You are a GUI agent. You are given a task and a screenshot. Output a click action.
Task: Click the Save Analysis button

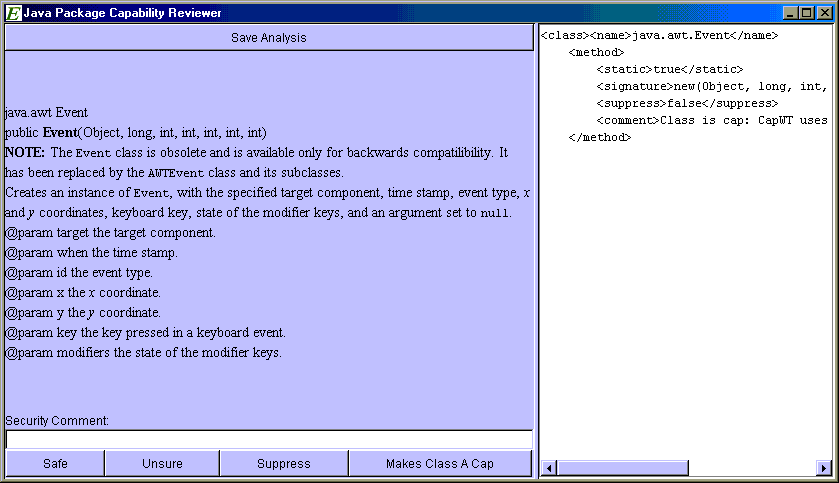(x=268, y=37)
